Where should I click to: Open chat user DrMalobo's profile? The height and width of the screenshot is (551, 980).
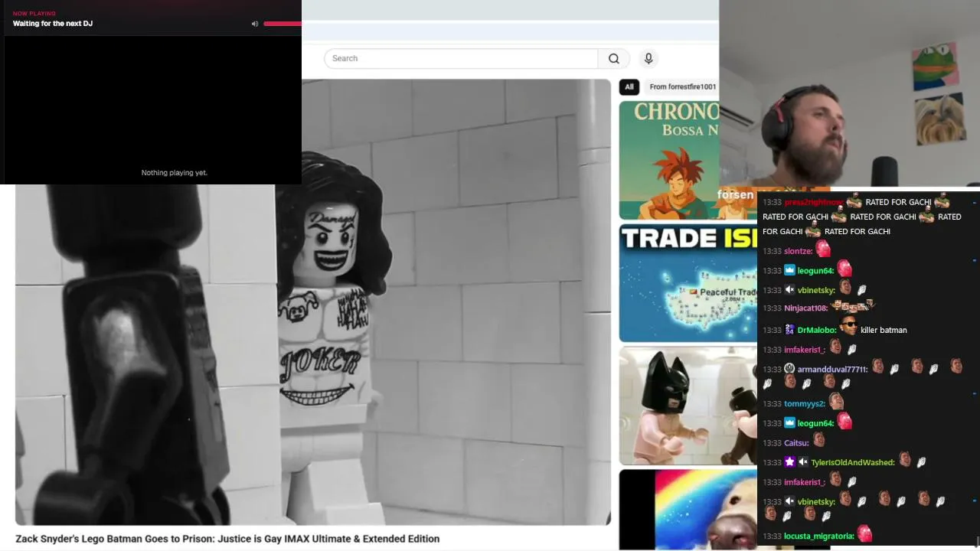pyautogui.click(x=817, y=330)
